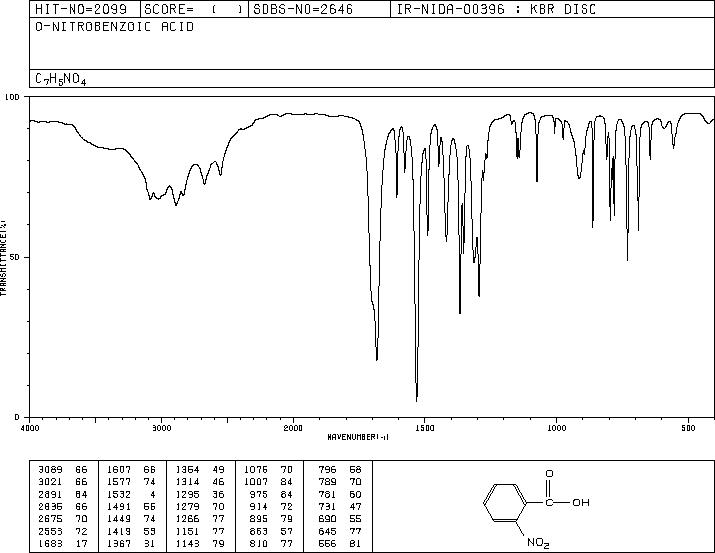Select peak value 1151 in the table

click(x=187, y=532)
